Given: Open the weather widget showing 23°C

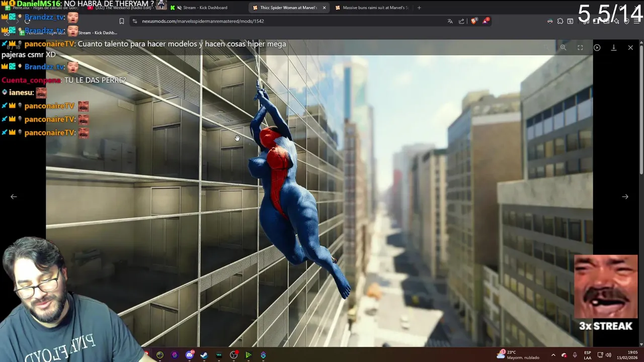Looking at the screenshot, I should point(518,355).
